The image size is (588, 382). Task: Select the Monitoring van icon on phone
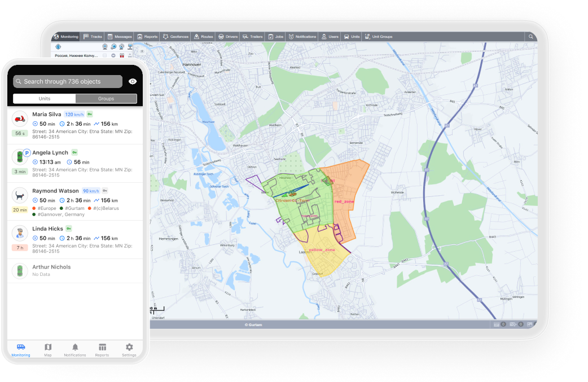click(x=21, y=349)
